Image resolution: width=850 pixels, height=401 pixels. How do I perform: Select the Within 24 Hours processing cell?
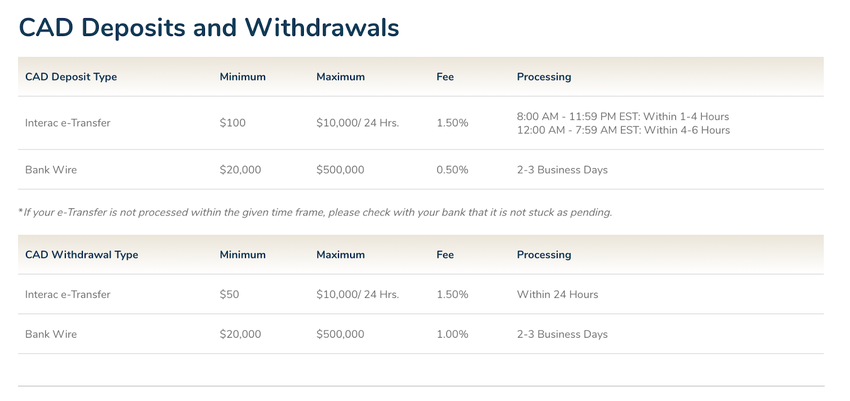coord(557,294)
